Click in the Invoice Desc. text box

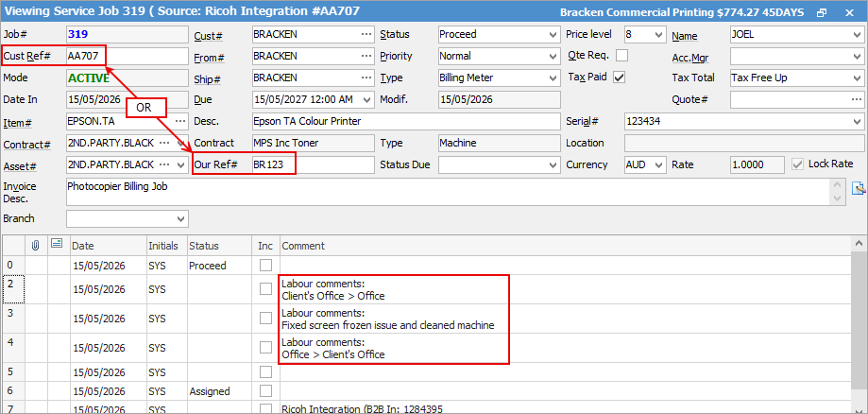[448, 192]
